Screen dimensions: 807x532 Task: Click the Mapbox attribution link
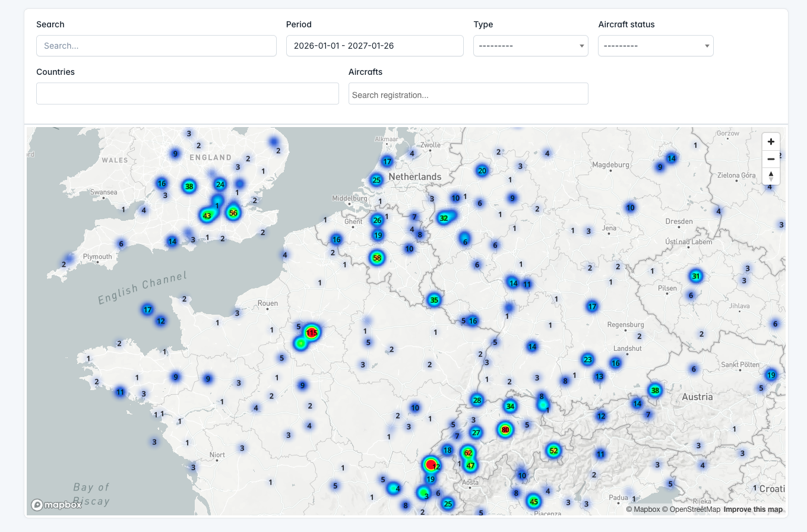(x=643, y=509)
